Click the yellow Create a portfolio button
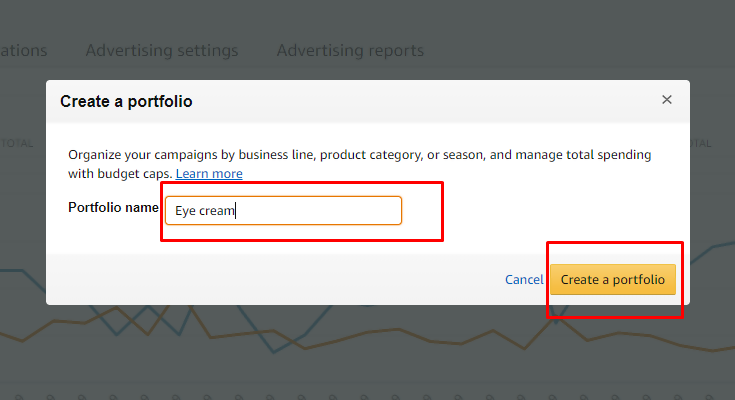Screen dimensions: 735x400 pos(613,279)
